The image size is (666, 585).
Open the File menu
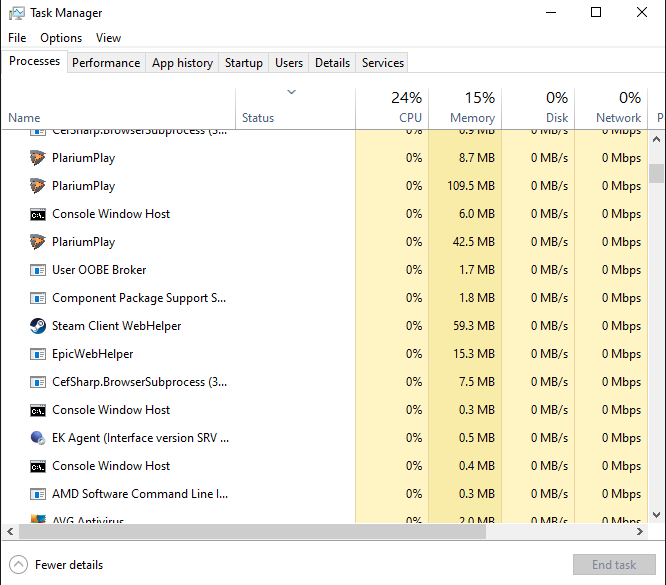17,38
